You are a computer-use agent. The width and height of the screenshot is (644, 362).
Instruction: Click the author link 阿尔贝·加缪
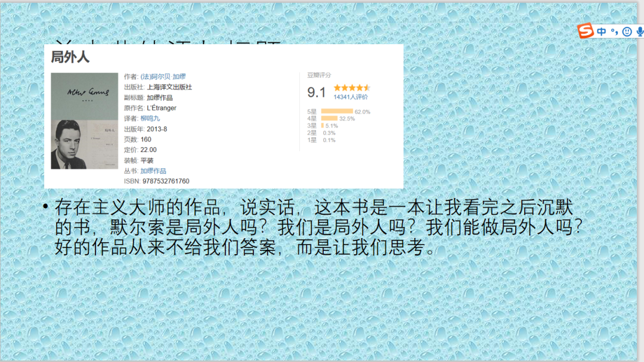163,76
